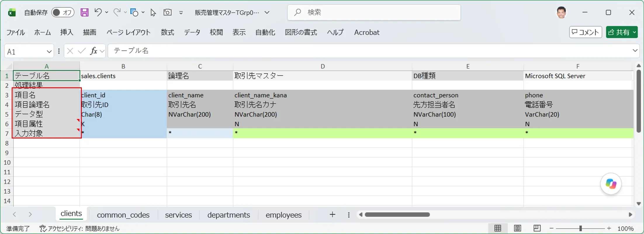Open the データ ribbon tab
Image resolution: width=644 pixels, height=234 pixels.
(x=192, y=32)
